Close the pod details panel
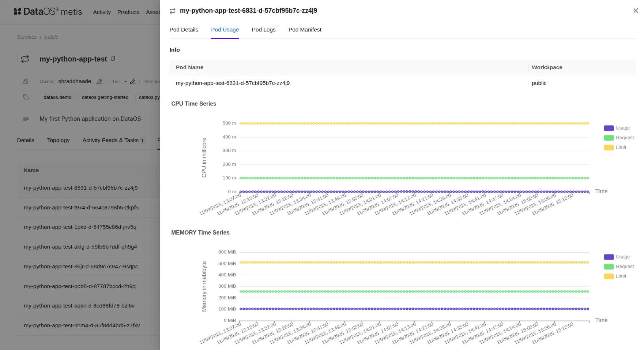 [636, 11]
